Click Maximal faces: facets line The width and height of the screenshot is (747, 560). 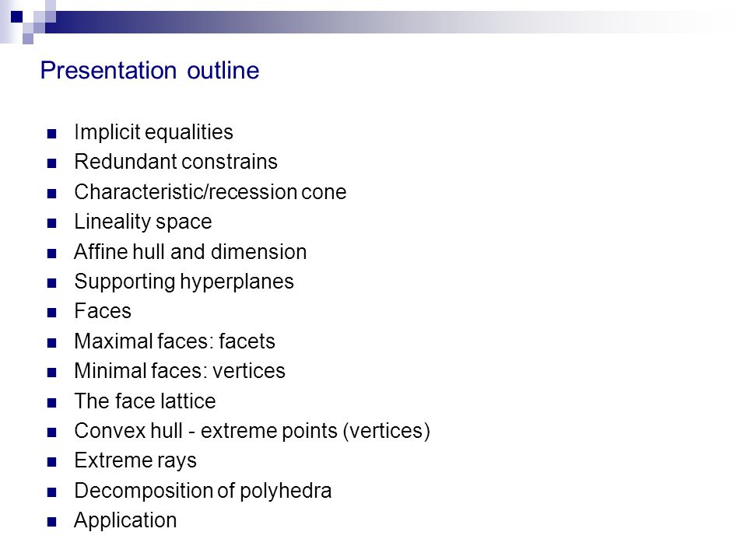point(174,341)
